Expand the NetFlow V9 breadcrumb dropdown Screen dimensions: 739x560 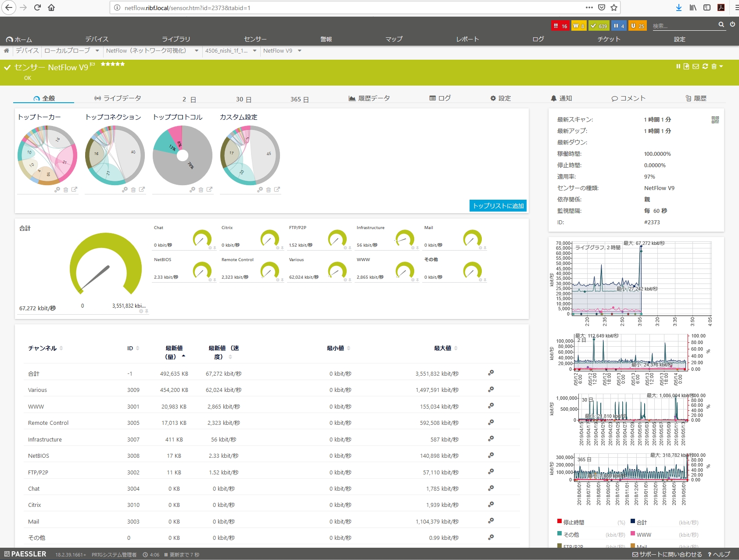coord(300,51)
